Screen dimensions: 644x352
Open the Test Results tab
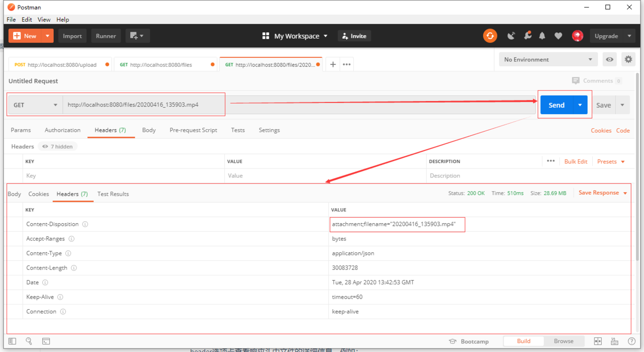(x=113, y=194)
